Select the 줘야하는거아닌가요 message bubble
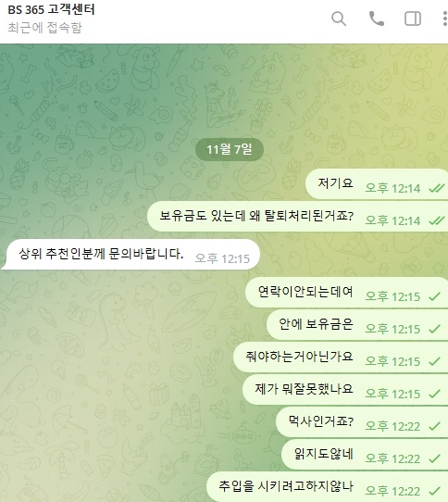 [341, 357]
